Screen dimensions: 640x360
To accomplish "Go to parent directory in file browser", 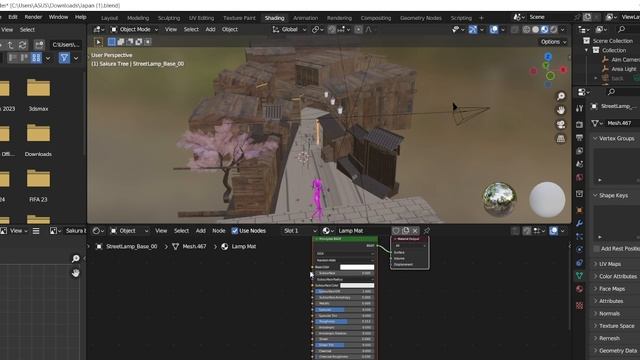I will (x=11, y=44).
